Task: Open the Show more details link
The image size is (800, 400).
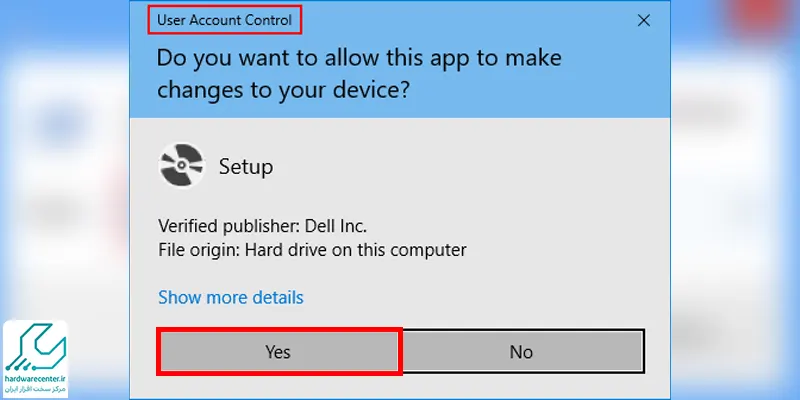Action: tap(231, 297)
